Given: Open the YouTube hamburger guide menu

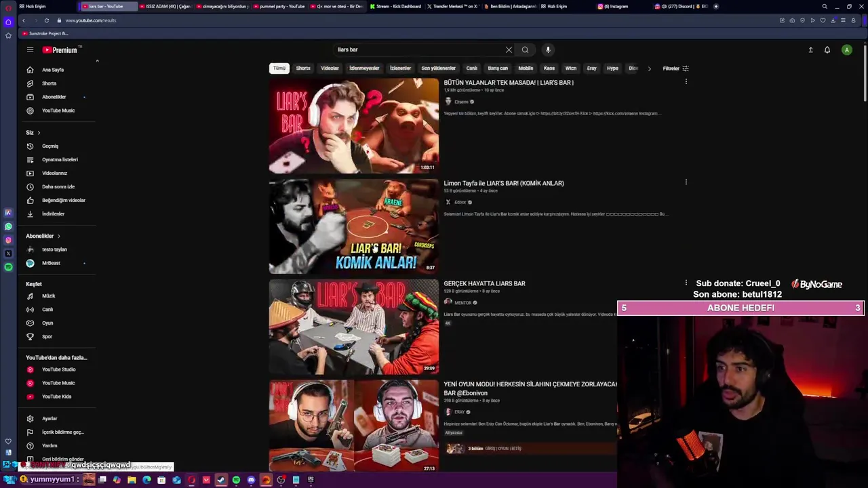Looking at the screenshot, I should point(30,49).
